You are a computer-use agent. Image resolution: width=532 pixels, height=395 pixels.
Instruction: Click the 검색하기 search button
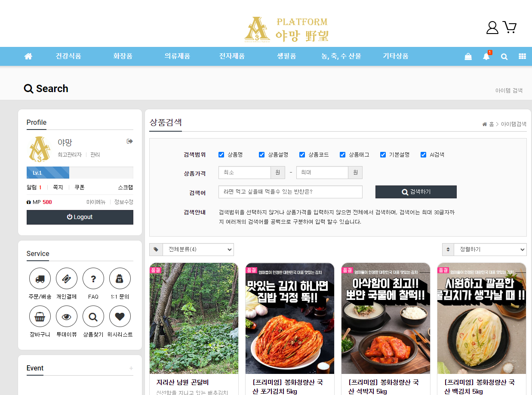(416, 192)
